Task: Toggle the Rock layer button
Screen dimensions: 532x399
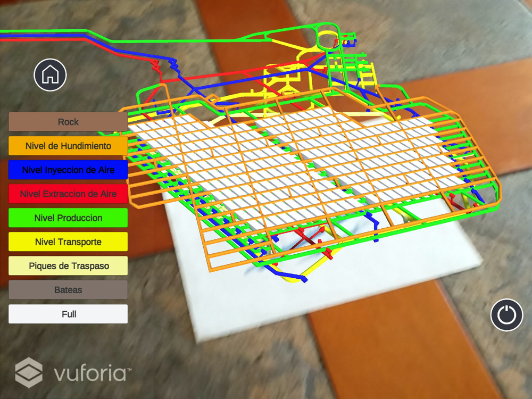Action: pyautogui.click(x=68, y=122)
